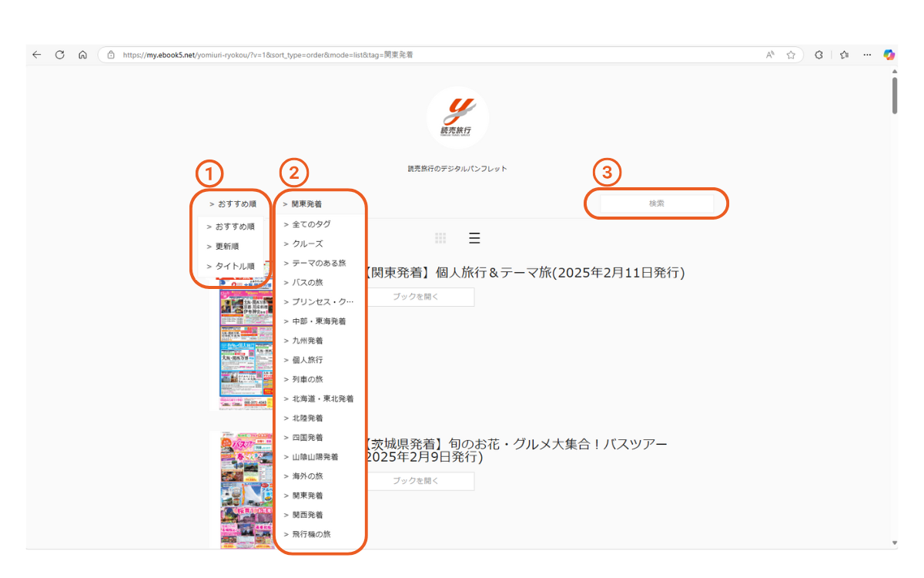Launch the Copilot sidebar icon
Viewport: 924px width, 578px height.
click(x=889, y=55)
